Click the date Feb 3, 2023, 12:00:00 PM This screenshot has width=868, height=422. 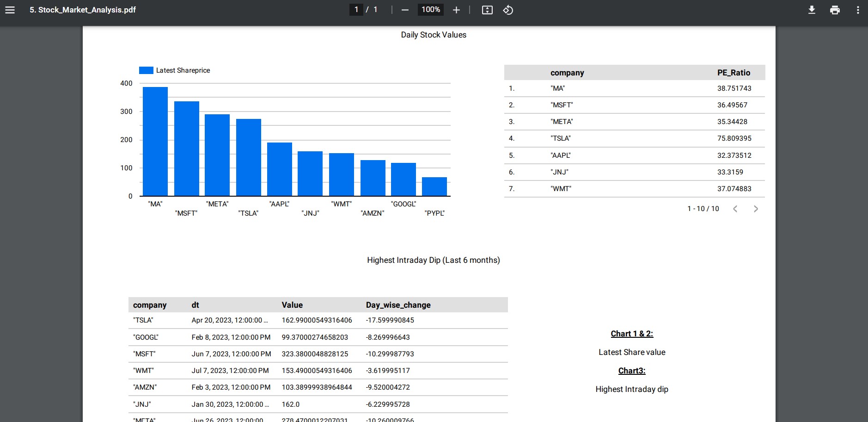pos(231,387)
